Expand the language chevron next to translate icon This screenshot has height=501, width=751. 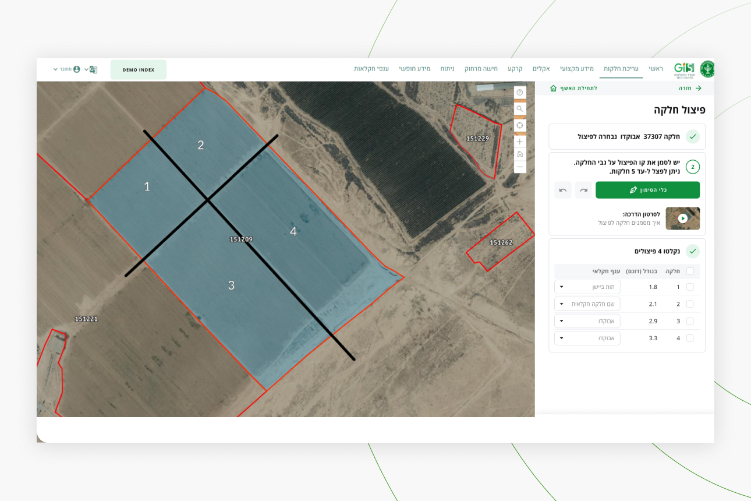pyautogui.click(x=86, y=69)
